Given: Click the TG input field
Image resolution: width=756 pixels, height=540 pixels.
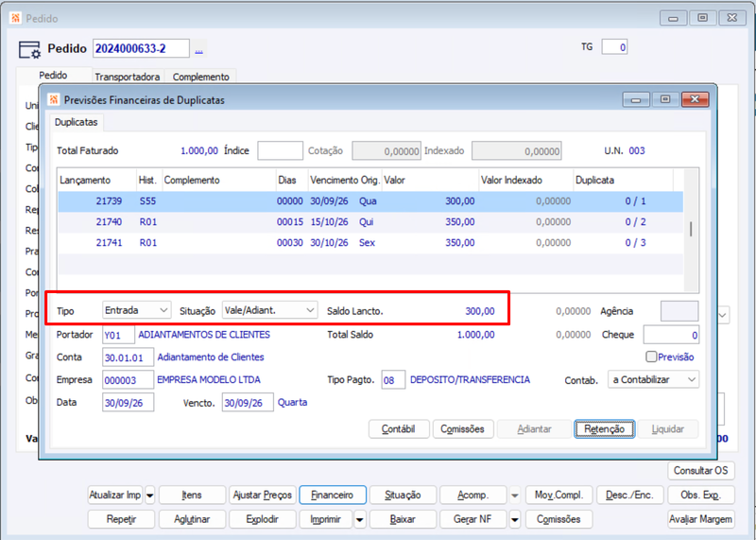Looking at the screenshot, I should (x=614, y=47).
